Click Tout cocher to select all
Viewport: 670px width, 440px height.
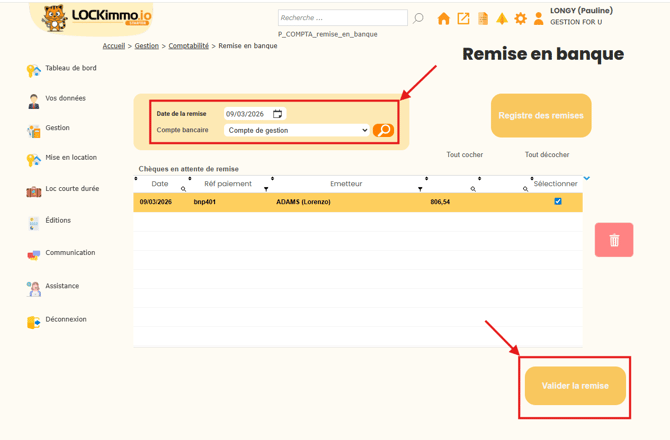pos(465,155)
